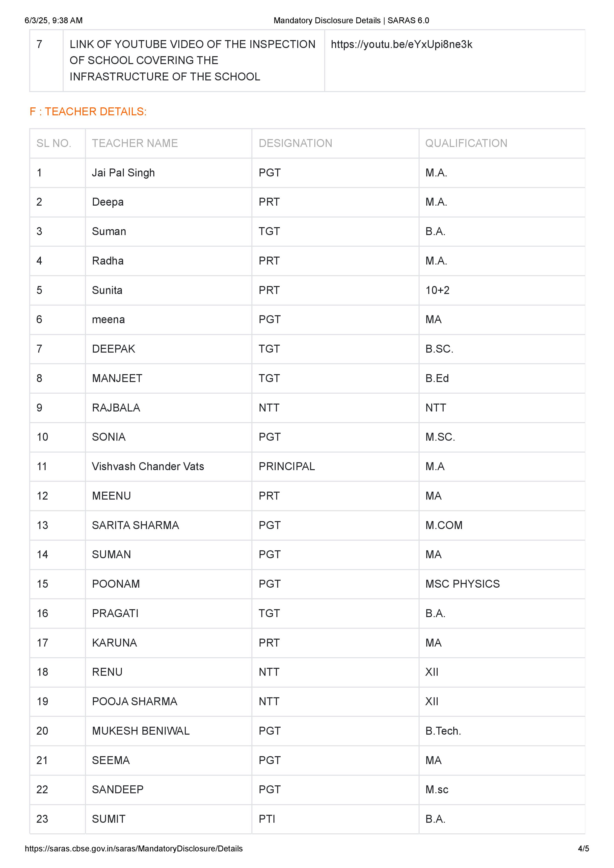Click the M.COM qualification cell
This screenshot has width=614, height=868.
(x=444, y=525)
